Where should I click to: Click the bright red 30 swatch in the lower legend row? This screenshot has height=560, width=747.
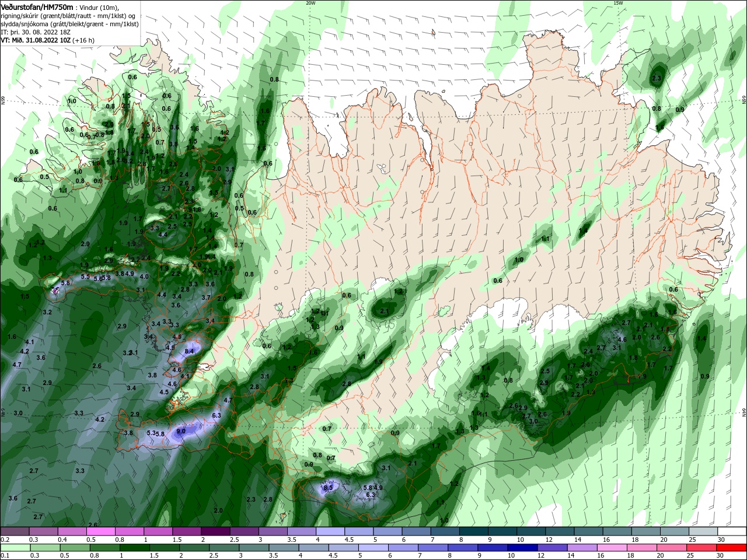(732, 548)
